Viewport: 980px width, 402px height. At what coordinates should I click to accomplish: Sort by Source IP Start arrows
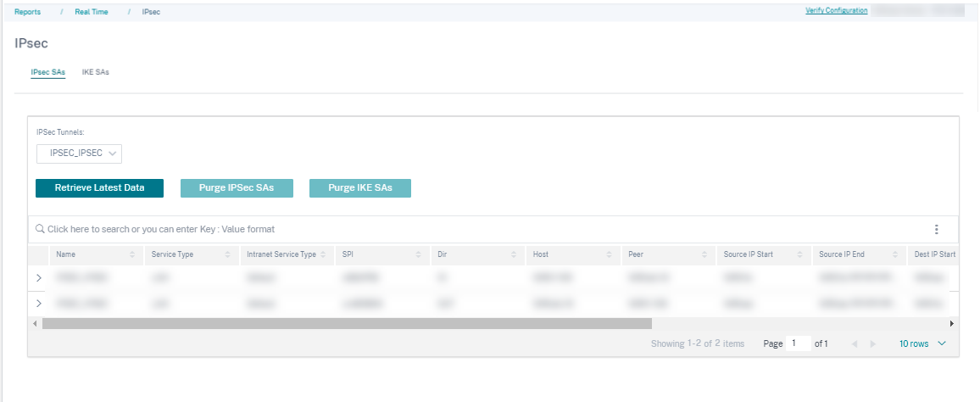pyautogui.click(x=799, y=254)
